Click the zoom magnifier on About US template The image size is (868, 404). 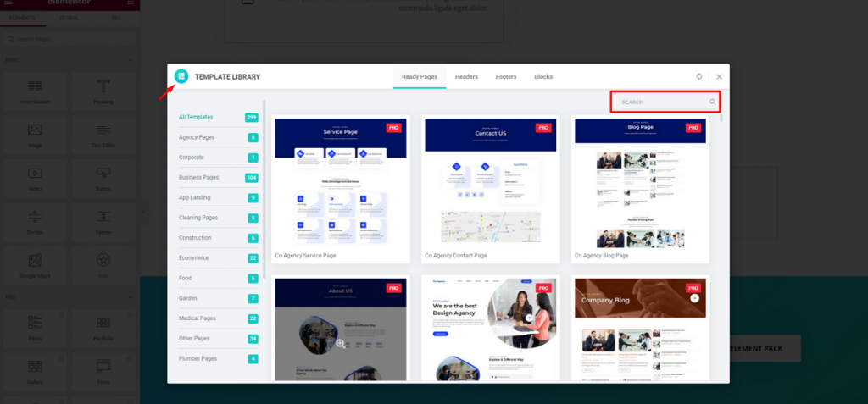pyautogui.click(x=341, y=344)
